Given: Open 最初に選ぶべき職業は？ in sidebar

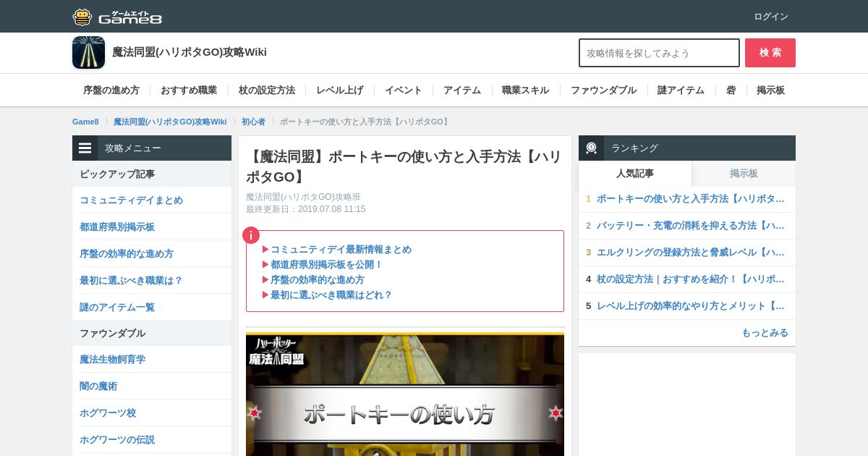Looking at the screenshot, I should coord(152,281).
